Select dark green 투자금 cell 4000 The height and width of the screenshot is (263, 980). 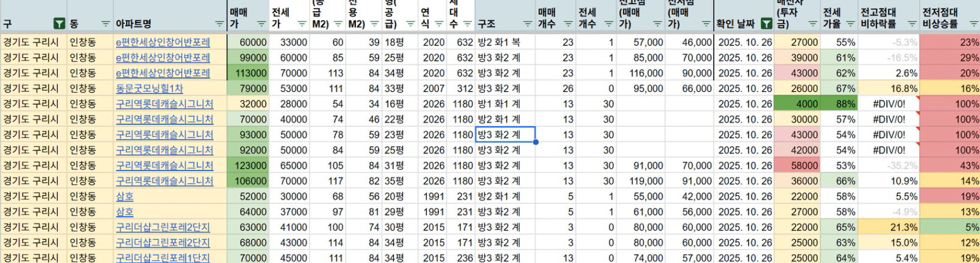coord(797,104)
